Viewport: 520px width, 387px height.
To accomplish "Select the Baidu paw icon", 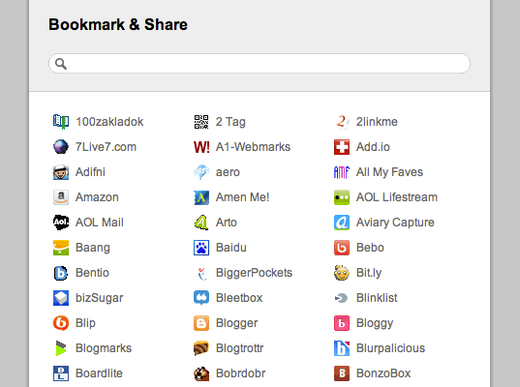I will [201, 248].
